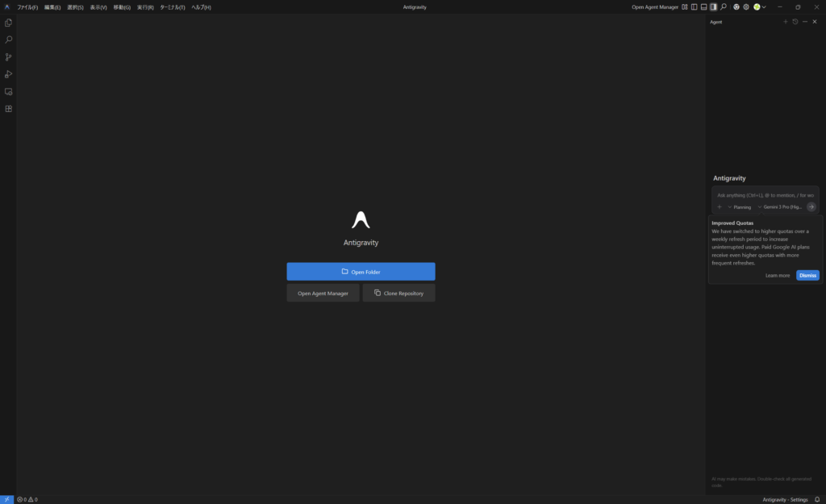Open the Explorer view in the activity bar

(x=9, y=23)
